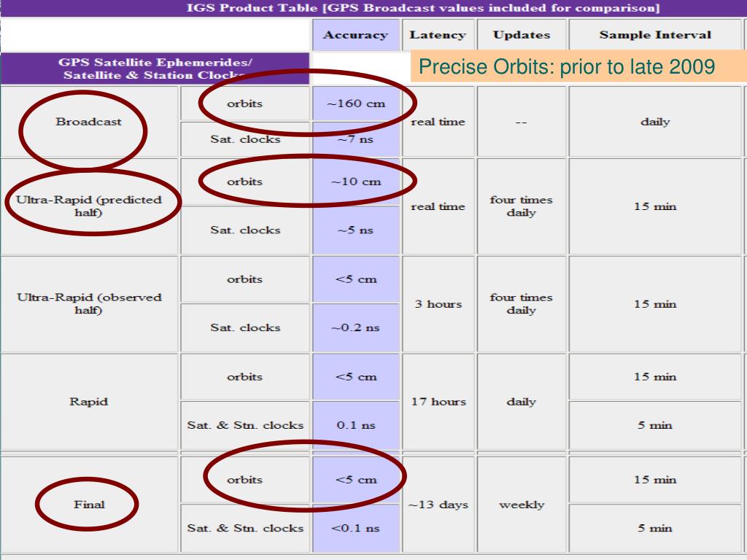Select the "~0.2 ns" accuracy value
This screenshot has width=747, height=560.
pos(355,327)
